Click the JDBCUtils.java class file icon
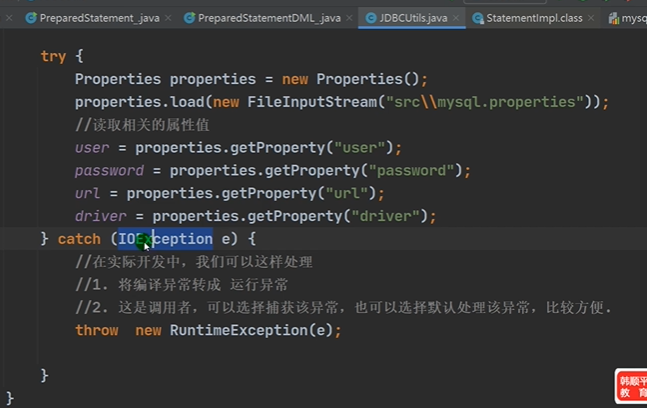This screenshot has width=647, height=408. [x=371, y=18]
